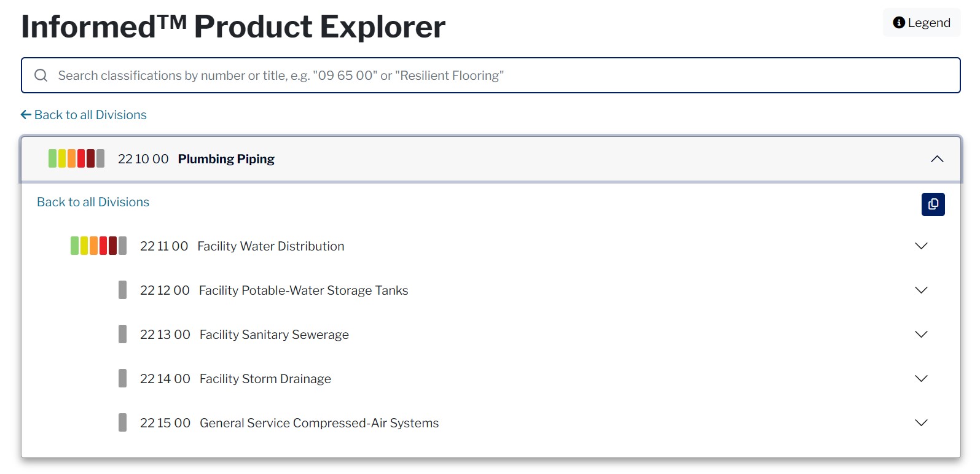Viewport: 980px width, 474px height.
Task: Open the Legend button
Action: 922,23
